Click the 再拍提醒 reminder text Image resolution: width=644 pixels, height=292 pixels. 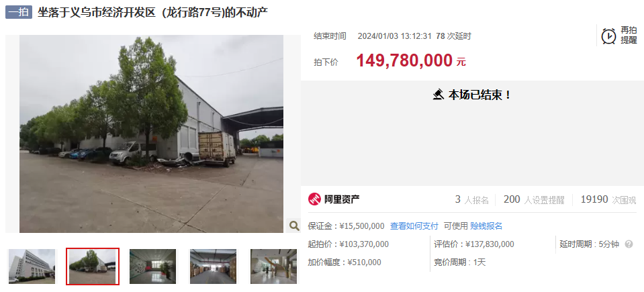[629, 36]
